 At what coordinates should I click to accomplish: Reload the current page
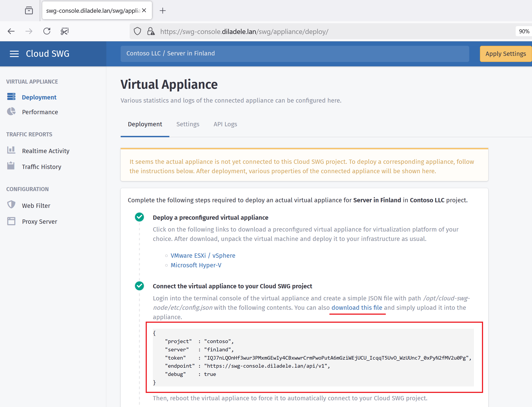(x=47, y=31)
